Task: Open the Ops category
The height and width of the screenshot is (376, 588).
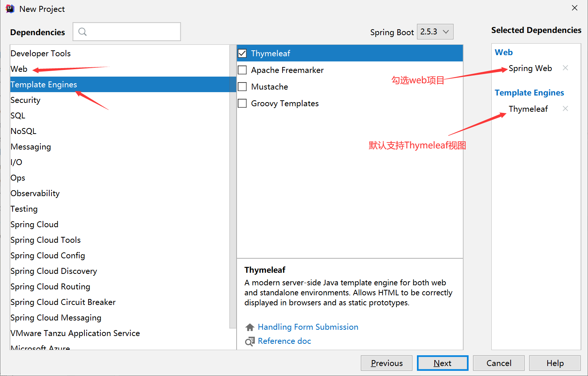Action: (x=120, y=178)
